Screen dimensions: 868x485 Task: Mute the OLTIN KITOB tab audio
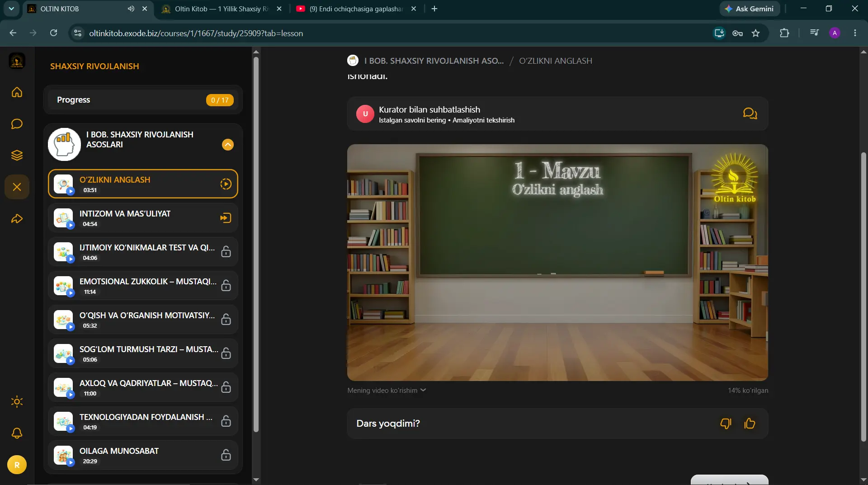pyautogui.click(x=131, y=9)
